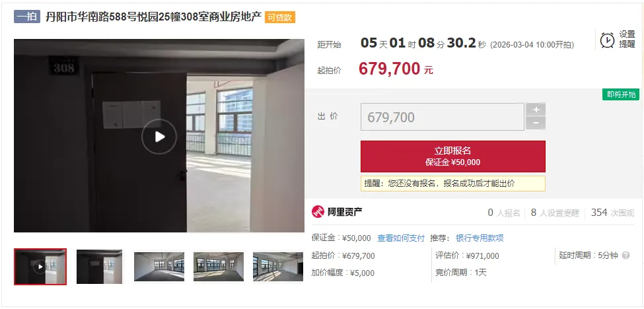This screenshot has width=644, height=309.
Task: Click the 阿里资产 logo icon
Action: (318, 212)
